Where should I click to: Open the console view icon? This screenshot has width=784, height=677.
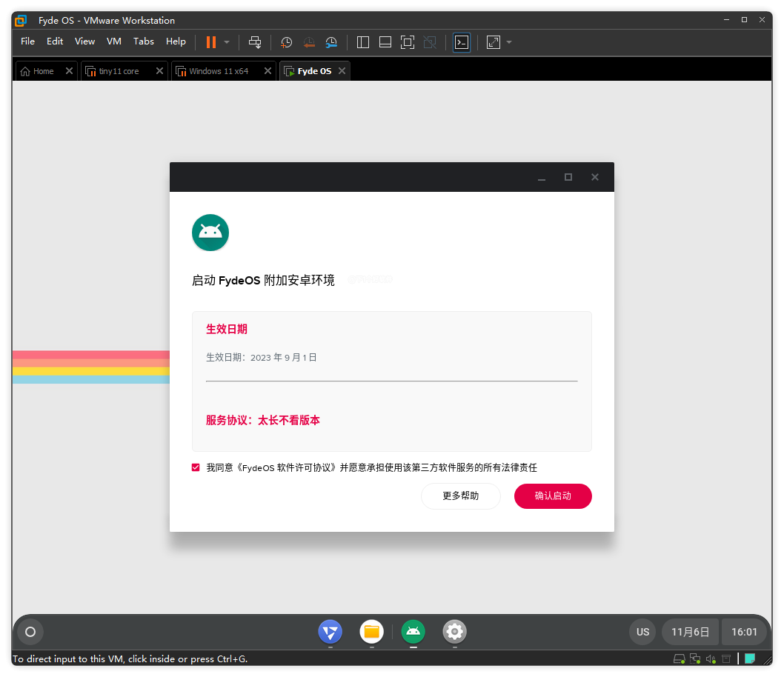(462, 42)
